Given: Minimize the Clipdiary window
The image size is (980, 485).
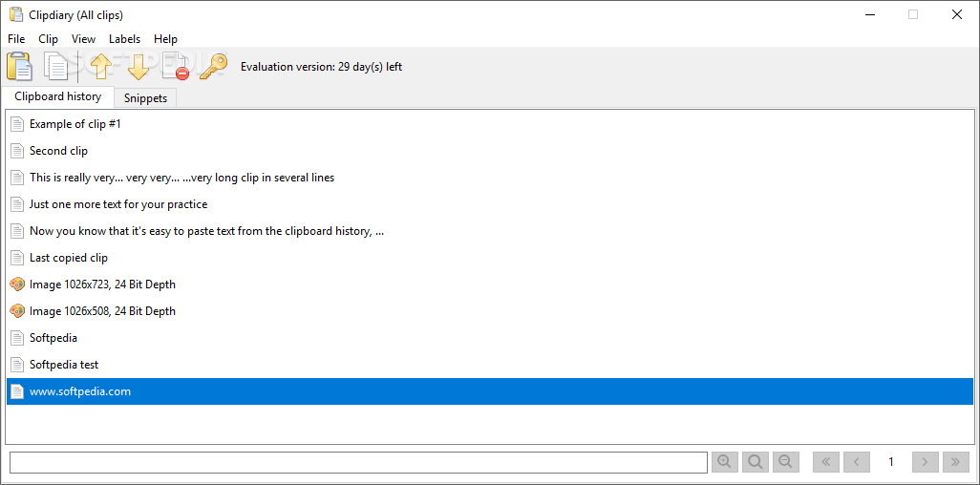Looking at the screenshot, I should pyautogui.click(x=869, y=14).
